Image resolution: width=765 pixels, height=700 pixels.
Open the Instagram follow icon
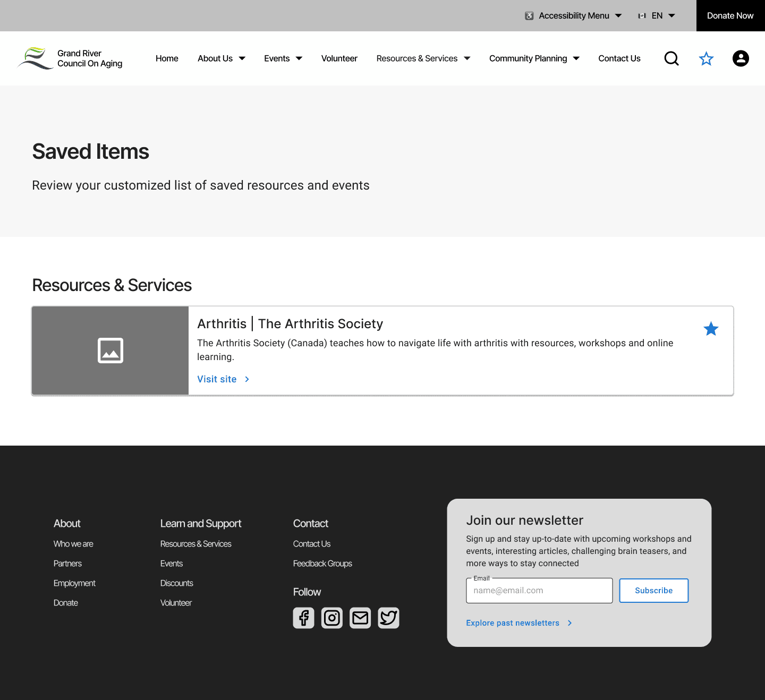[x=332, y=618]
